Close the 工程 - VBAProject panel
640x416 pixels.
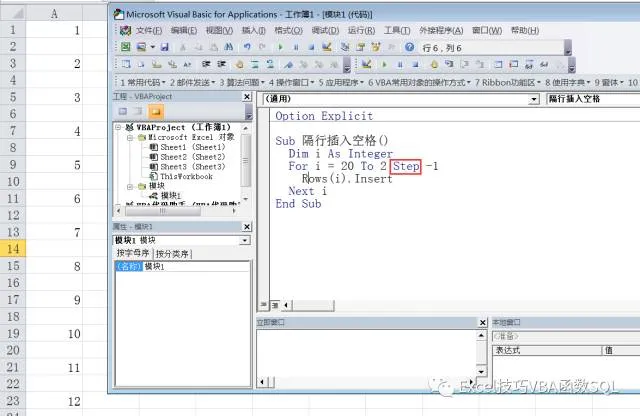pyautogui.click(x=247, y=97)
